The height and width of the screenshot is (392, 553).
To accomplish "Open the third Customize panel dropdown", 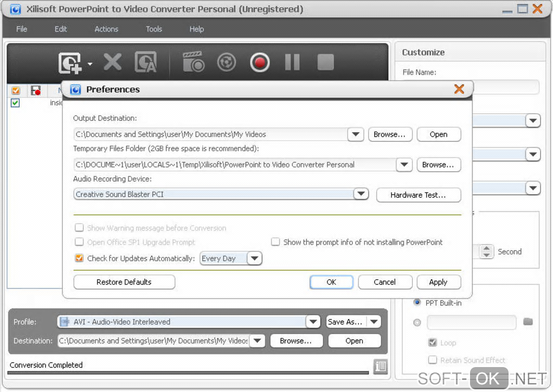I will tap(533, 188).
